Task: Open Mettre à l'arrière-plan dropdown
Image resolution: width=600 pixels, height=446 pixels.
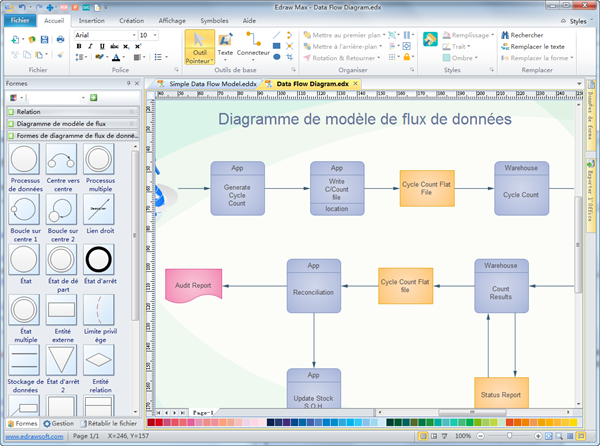Action: (381, 46)
